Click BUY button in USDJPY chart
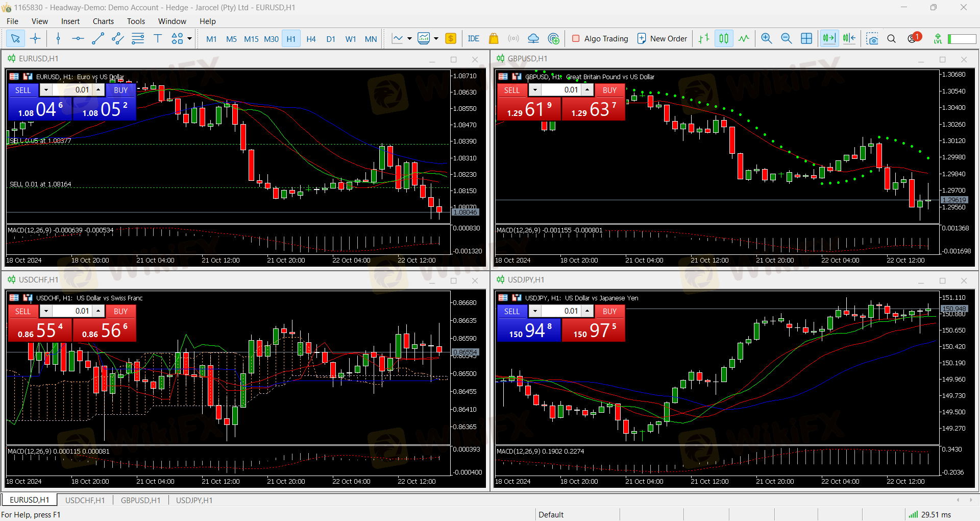980x521 pixels. pyautogui.click(x=609, y=311)
